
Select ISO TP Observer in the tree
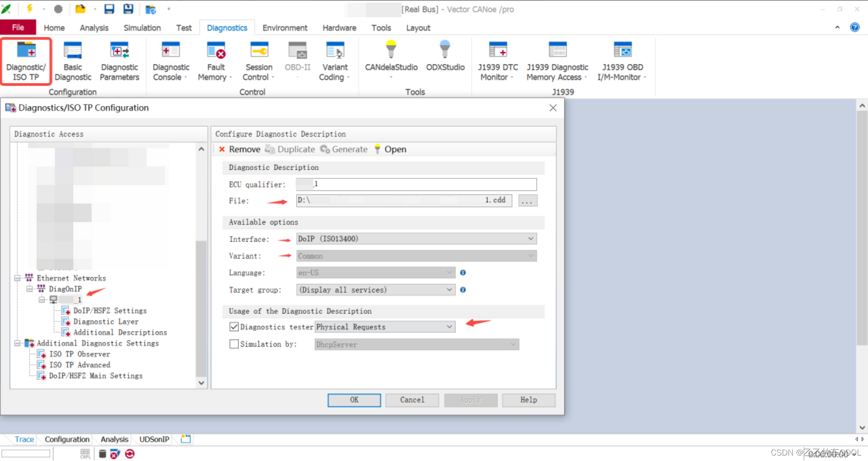[x=80, y=354]
